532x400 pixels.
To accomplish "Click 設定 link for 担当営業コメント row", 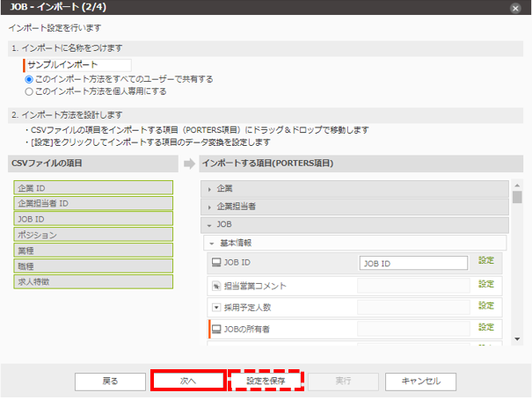I will [x=486, y=284].
